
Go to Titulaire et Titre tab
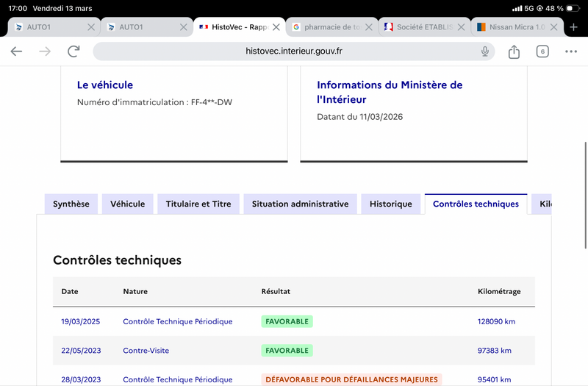coord(198,204)
